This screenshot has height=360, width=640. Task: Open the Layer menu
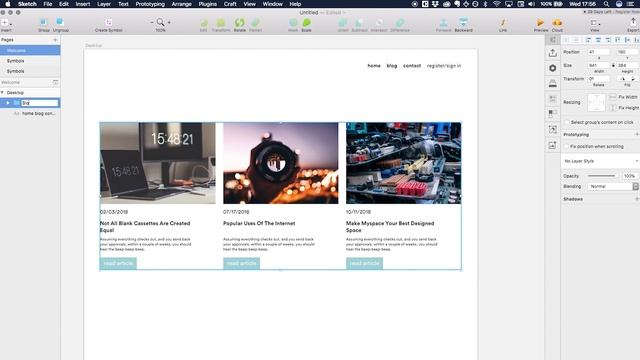tap(104, 4)
